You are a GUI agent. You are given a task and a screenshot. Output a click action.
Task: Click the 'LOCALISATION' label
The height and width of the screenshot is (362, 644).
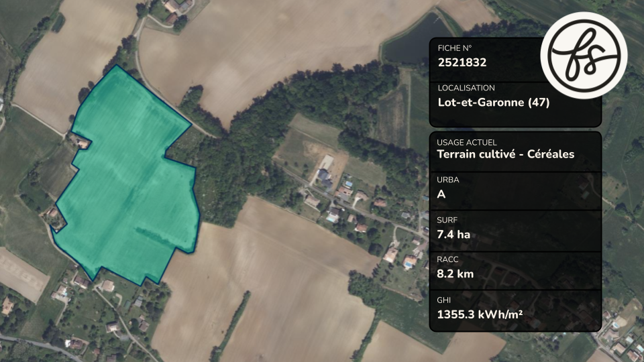tap(466, 88)
